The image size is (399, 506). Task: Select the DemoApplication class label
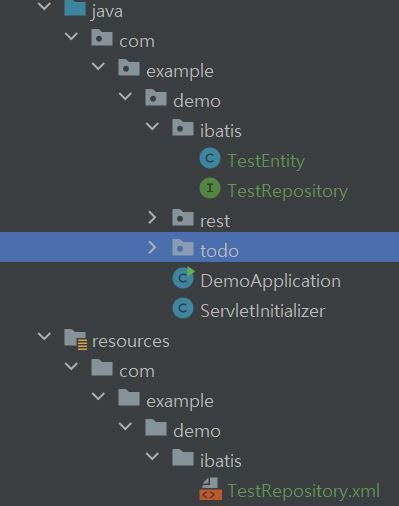270,281
